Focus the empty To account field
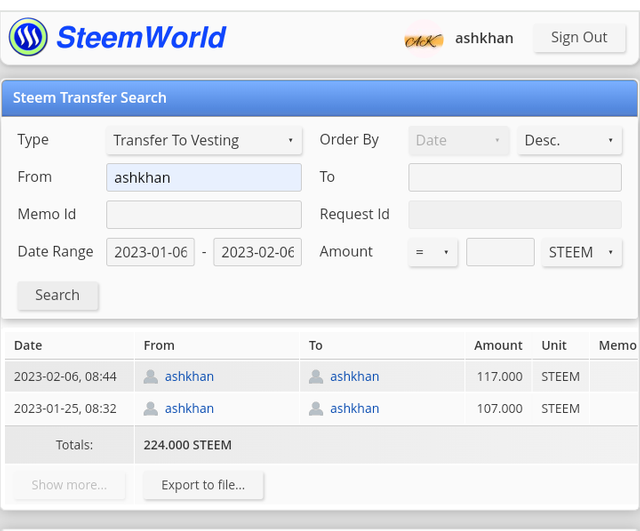This screenshot has width=640, height=531. pos(515,178)
